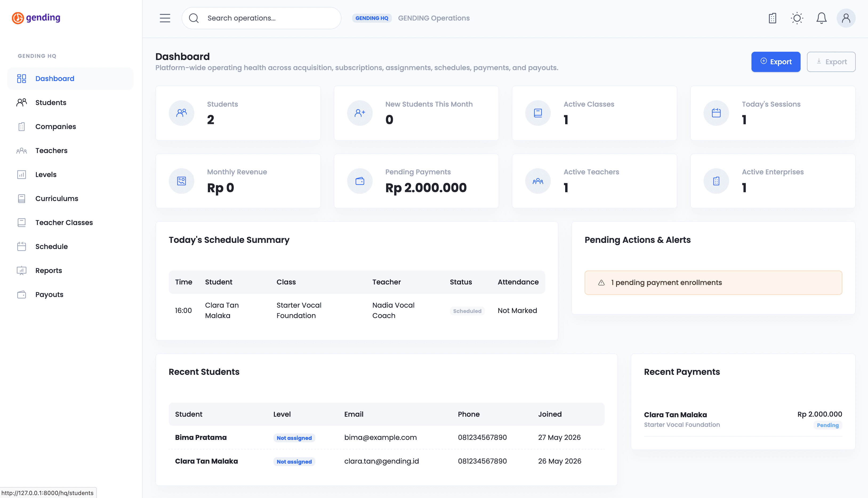
Task: Open Payouts menu item
Action: tap(70, 295)
